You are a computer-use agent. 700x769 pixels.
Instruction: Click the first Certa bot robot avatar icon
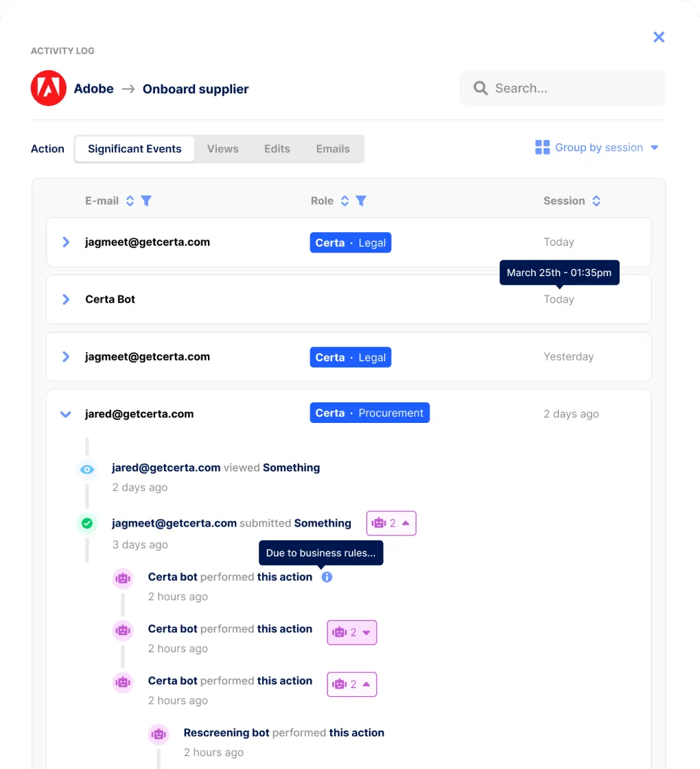click(x=123, y=578)
